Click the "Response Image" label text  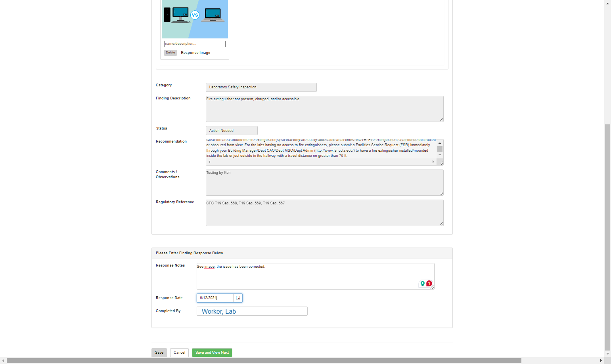click(x=195, y=53)
